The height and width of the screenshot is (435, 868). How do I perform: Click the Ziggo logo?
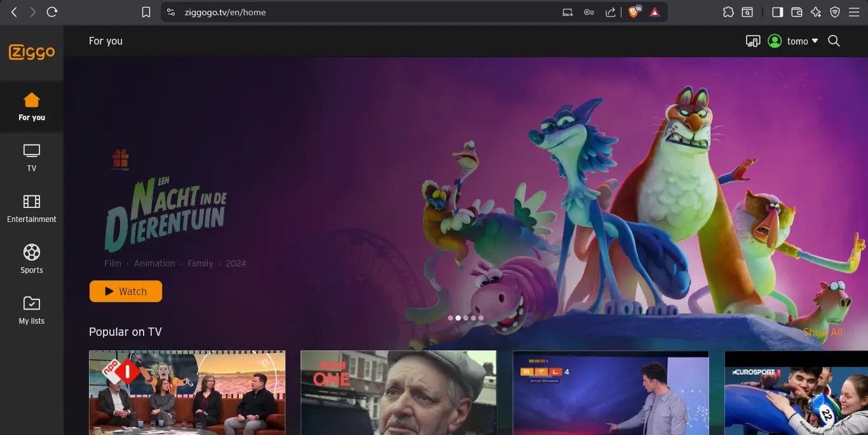pos(32,53)
